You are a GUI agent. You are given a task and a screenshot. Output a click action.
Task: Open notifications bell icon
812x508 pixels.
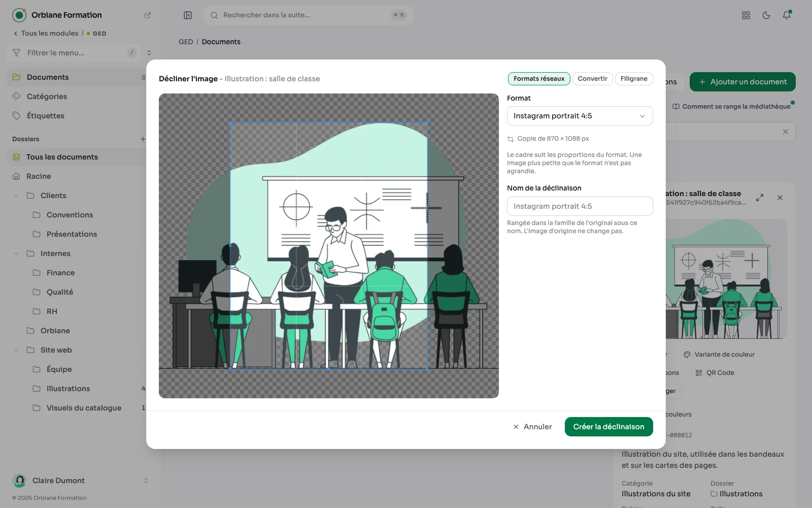787,15
